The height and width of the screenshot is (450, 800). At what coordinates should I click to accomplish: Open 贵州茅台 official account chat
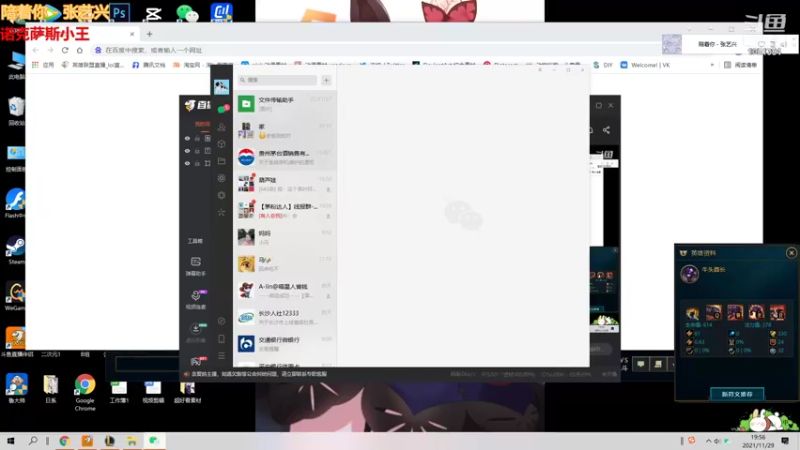click(285, 157)
